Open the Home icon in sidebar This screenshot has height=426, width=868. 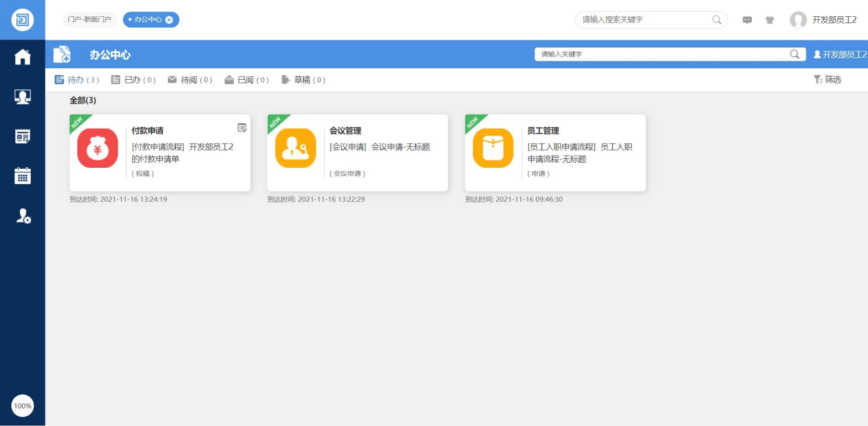click(x=22, y=57)
